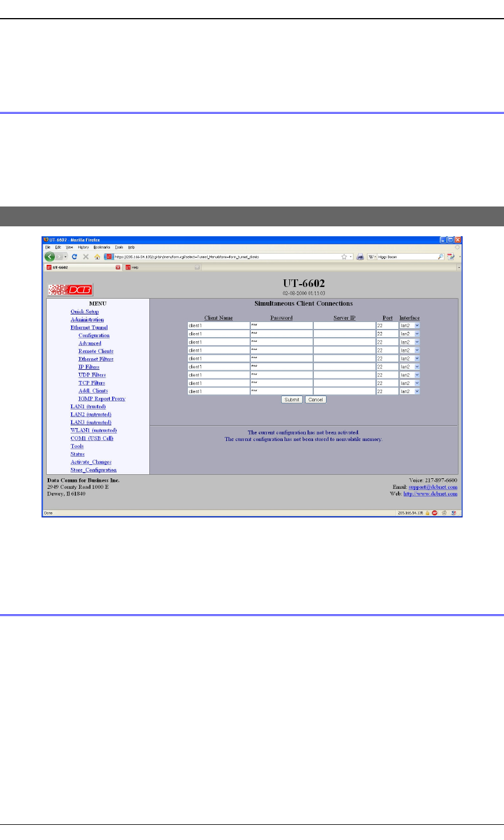Click the Store_Configuration link
504x840 pixels.
tap(93, 470)
